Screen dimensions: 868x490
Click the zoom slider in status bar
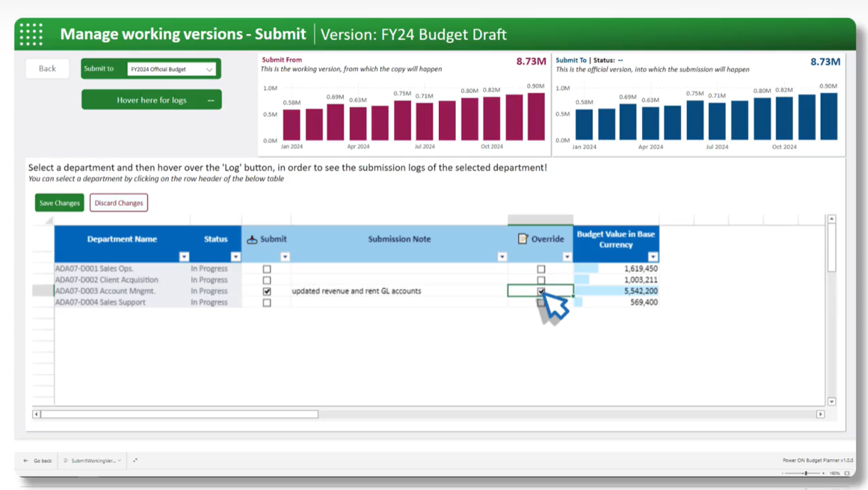coord(805,473)
